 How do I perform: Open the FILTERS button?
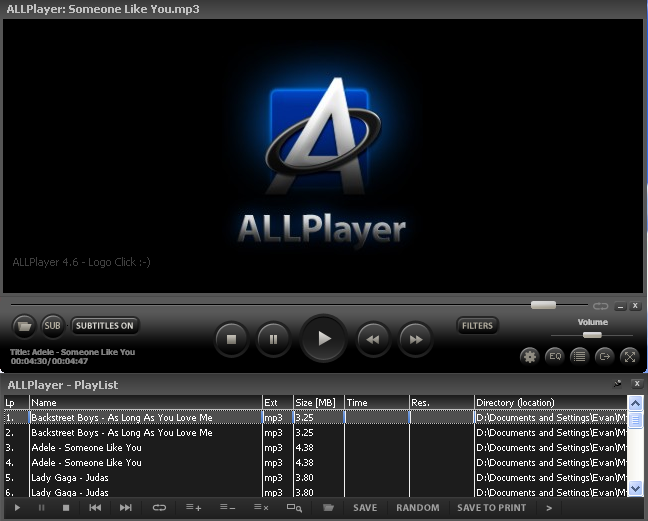[477, 326]
